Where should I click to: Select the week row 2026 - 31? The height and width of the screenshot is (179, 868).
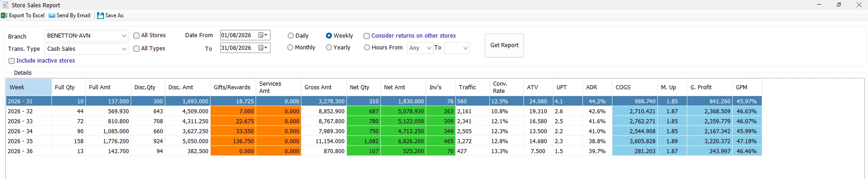[x=384, y=102]
